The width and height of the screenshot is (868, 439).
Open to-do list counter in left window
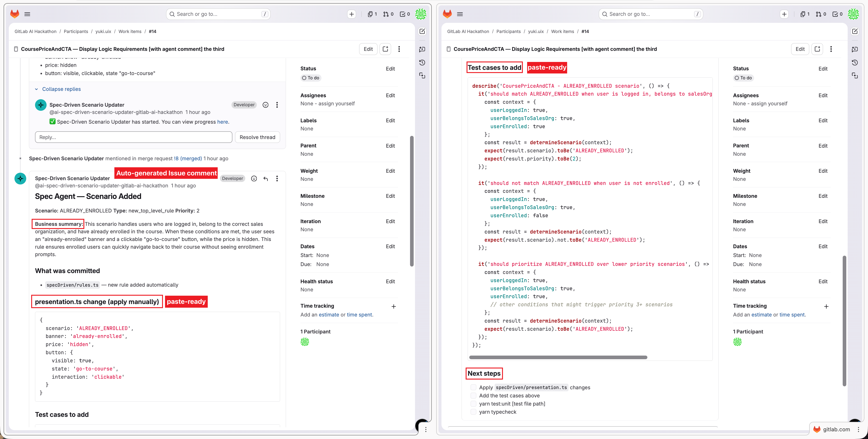(x=405, y=14)
